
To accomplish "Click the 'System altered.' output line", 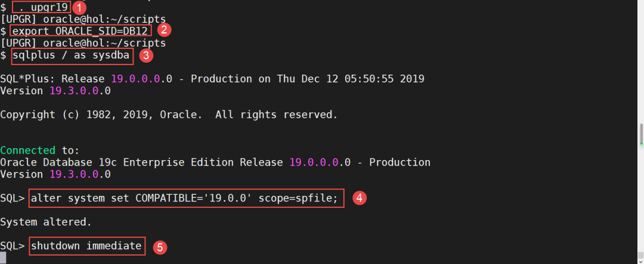I will (46, 222).
